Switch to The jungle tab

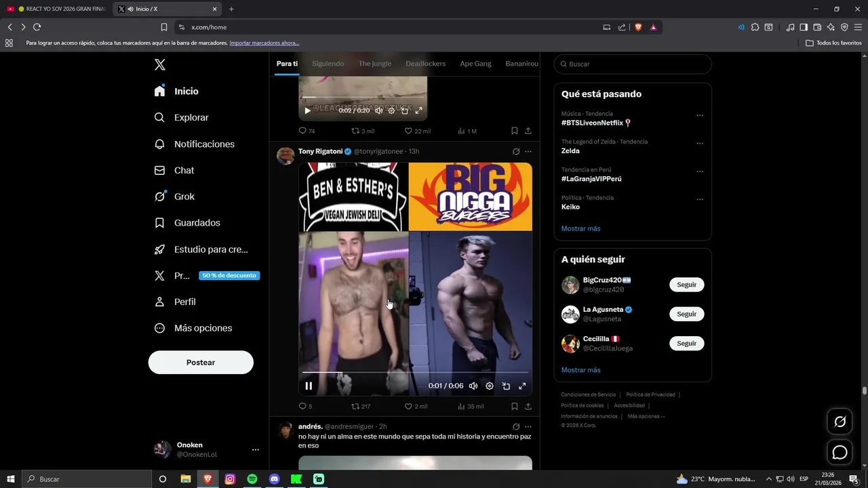click(375, 64)
